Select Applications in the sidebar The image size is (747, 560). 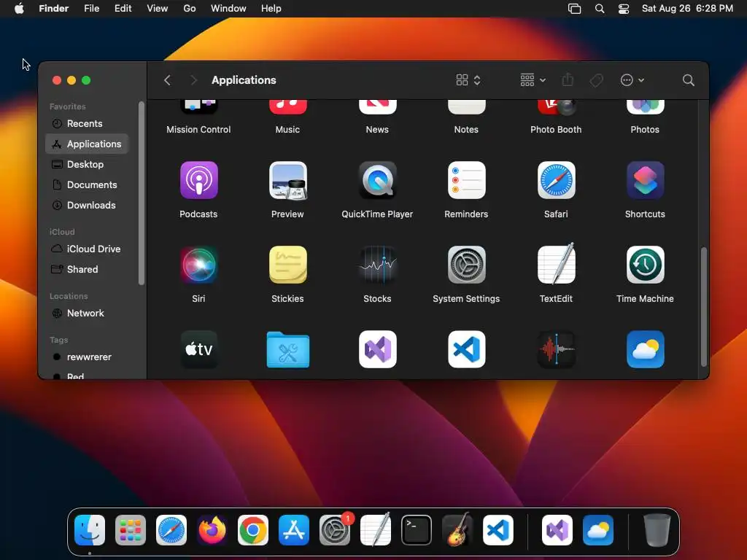pyautogui.click(x=87, y=144)
